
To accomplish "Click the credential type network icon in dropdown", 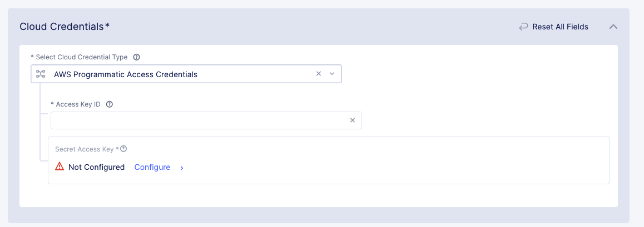I will pyautogui.click(x=41, y=74).
